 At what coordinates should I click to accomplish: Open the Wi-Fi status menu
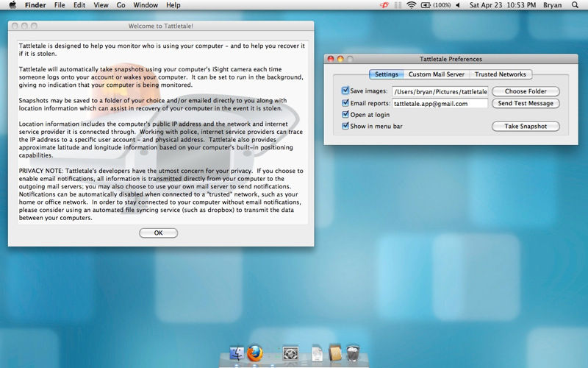coord(412,5)
